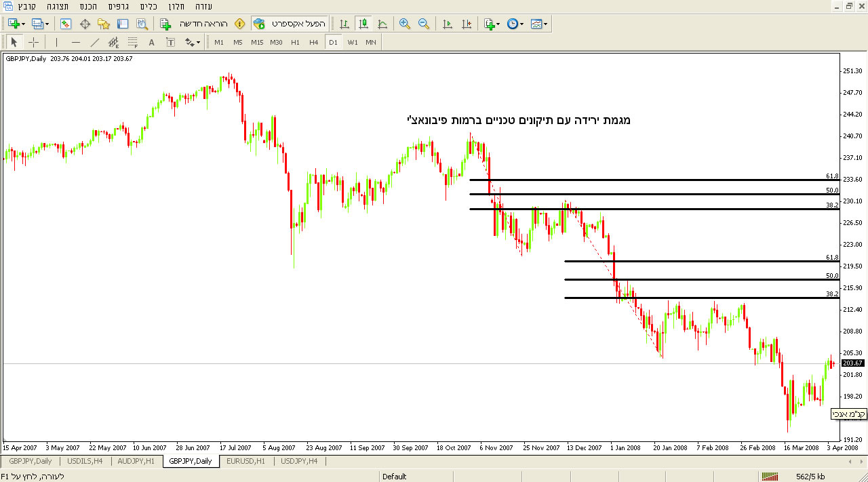Viewport: 868px width, 482px height.
Task: Click the zoom in magnifier icon
Action: pyautogui.click(x=405, y=24)
